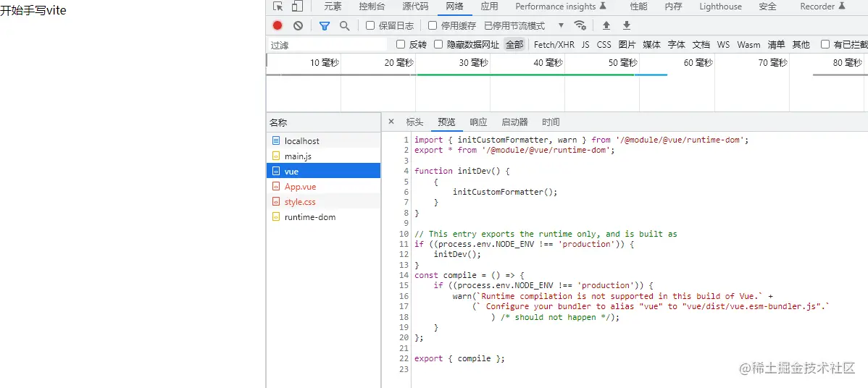Select the runtime-dom request row
The image size is (868, 388).
323,217
